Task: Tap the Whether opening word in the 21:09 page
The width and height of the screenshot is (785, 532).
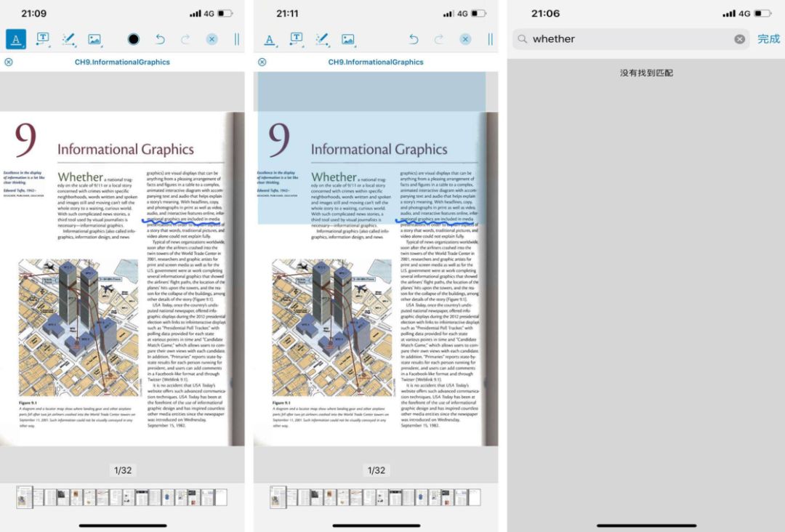Action: pos(80,177)
